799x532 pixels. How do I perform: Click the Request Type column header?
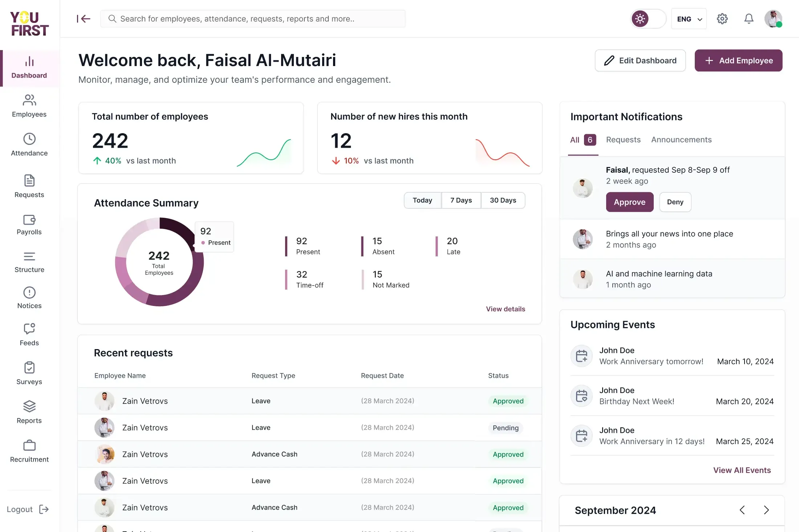click(273, 376)
